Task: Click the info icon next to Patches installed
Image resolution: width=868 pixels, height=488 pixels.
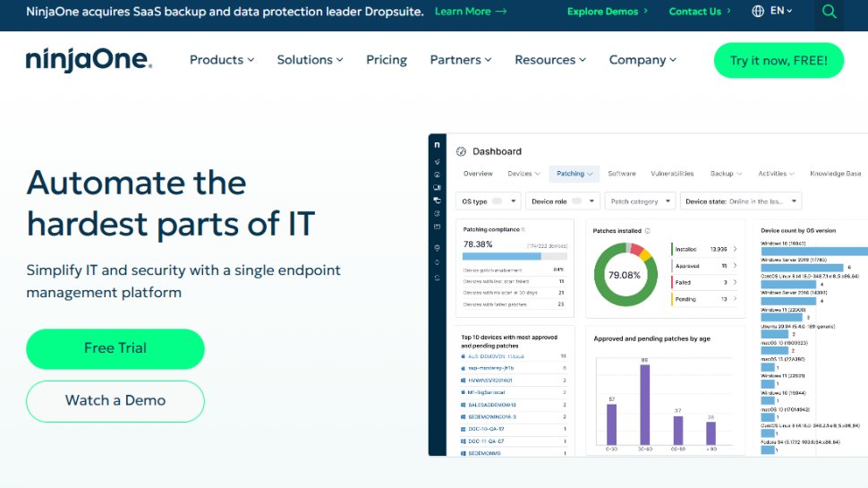Action: pyautogui.click(x=647, y=230)
